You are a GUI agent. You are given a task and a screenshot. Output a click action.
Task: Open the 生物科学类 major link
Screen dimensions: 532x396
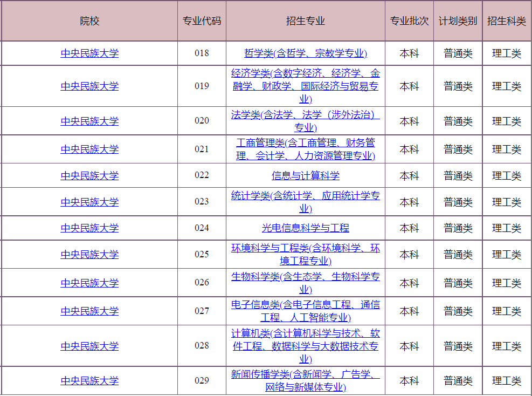tap(306, 283)
